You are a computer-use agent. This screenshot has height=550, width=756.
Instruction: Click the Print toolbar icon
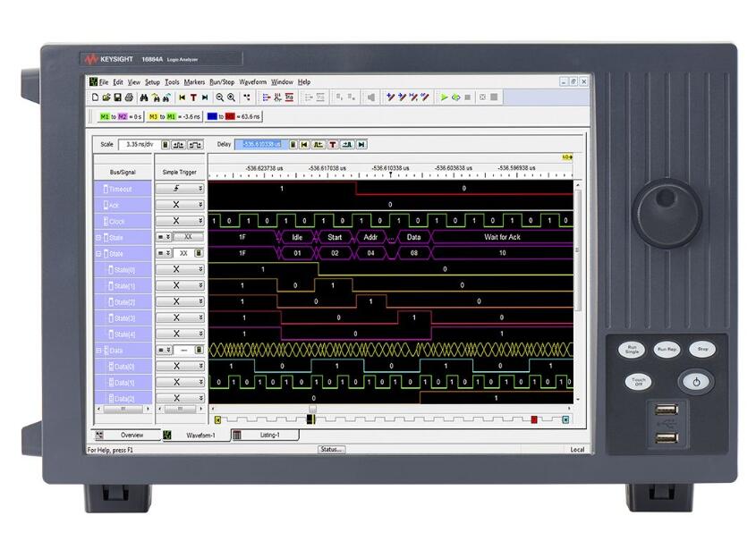coord(129,97)
